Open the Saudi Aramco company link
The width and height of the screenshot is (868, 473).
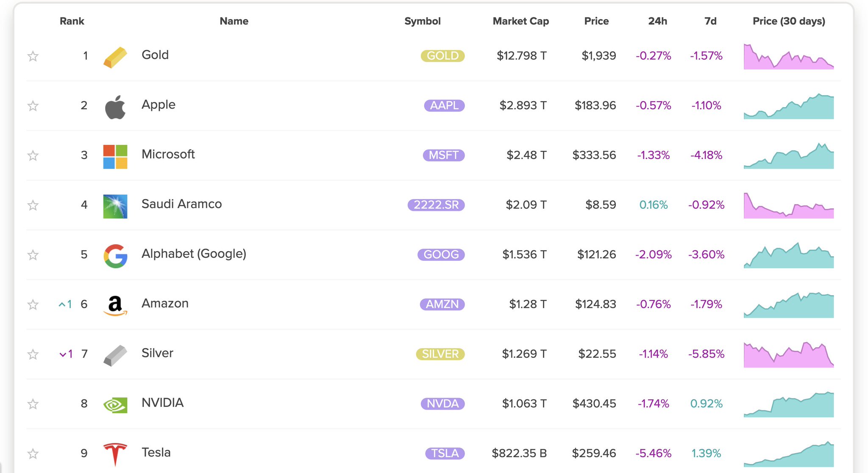(x=181, y=204)
